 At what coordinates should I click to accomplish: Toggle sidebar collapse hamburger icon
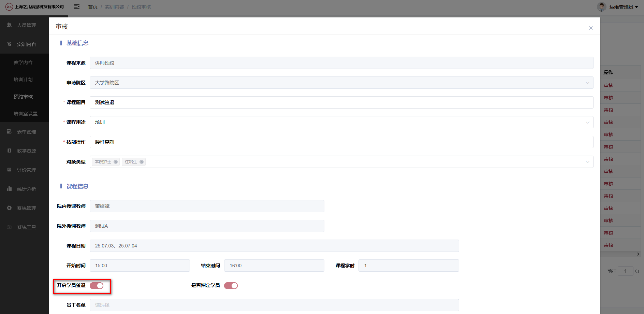tap(77, 6)
